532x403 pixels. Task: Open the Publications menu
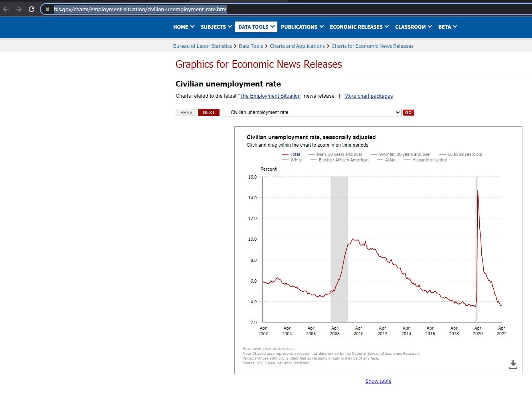[x=302, y=27]
